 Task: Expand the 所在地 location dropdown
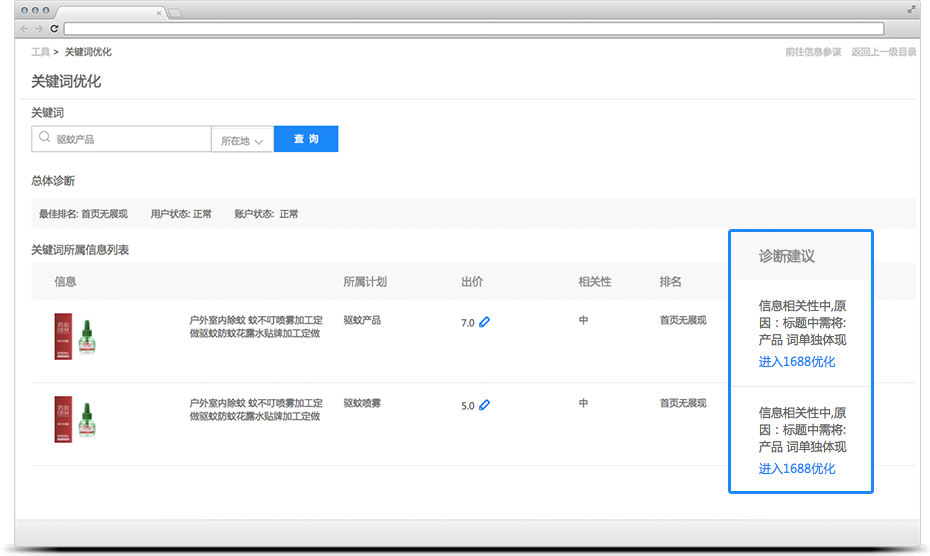coord(242,140)
